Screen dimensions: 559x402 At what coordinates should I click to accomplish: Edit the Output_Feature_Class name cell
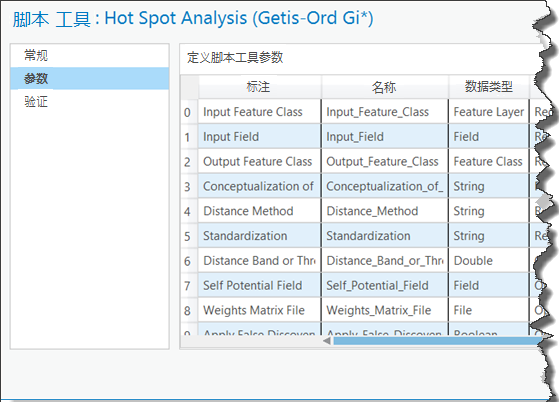coord(385,161)
